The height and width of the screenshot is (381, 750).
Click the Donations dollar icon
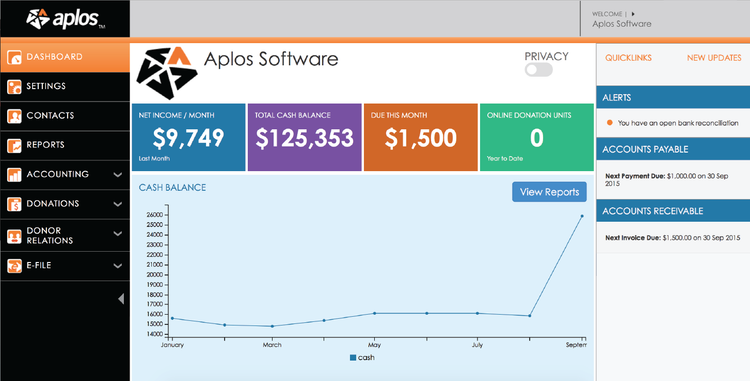[14, 204]
